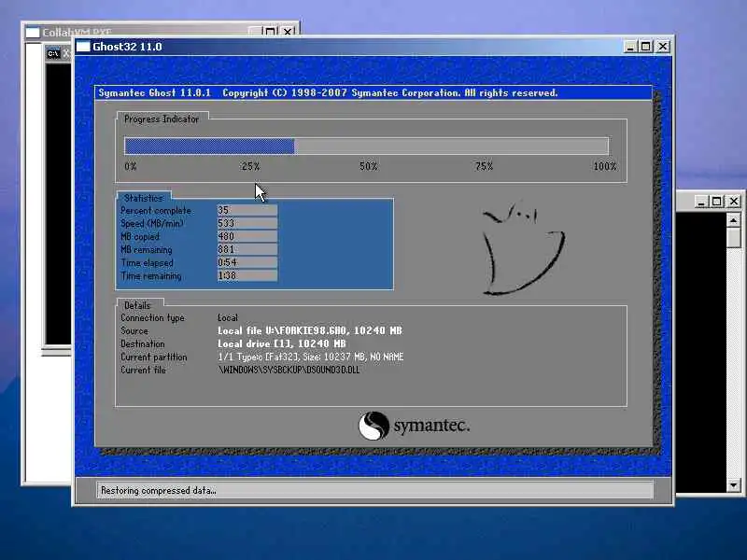Click the Time elapsed value 0:54
Image resolution: width=747 pixels, height=560 pixels.
[x=247, y=262]
